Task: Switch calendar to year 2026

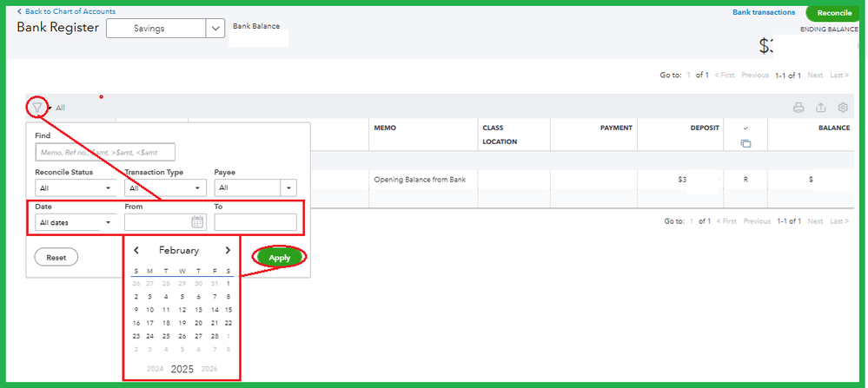Action: point(209,369)
